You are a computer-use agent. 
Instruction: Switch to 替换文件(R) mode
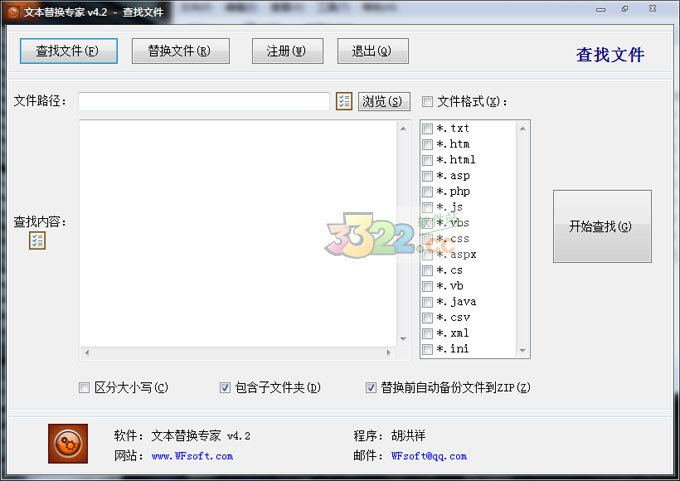180,51
